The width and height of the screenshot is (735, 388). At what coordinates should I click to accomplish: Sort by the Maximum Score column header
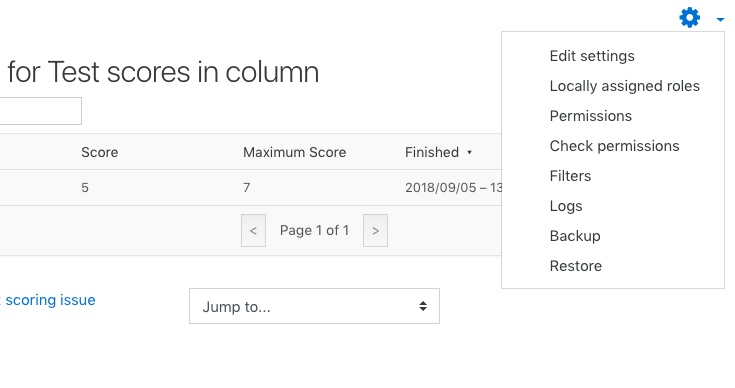294,152
